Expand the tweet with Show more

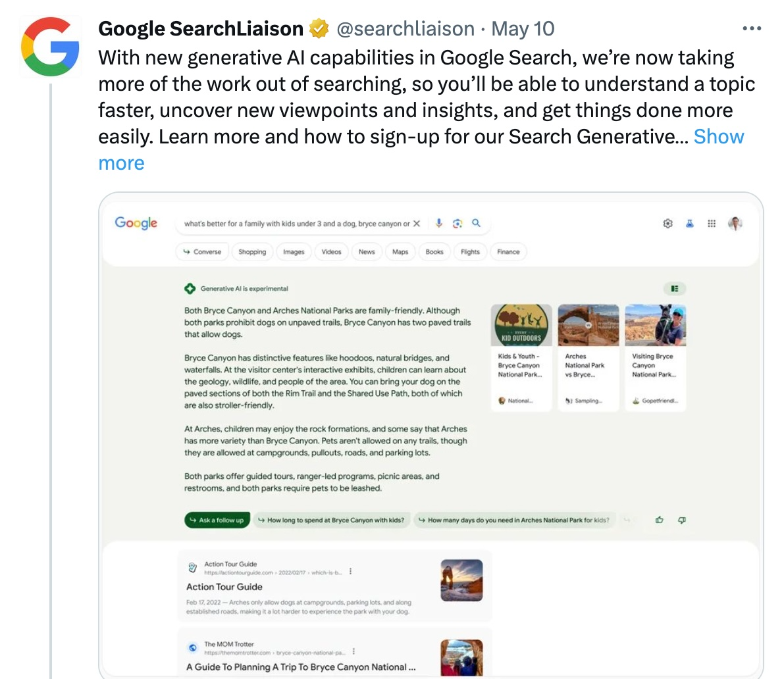pyautogui.click(x=718, y=137)
